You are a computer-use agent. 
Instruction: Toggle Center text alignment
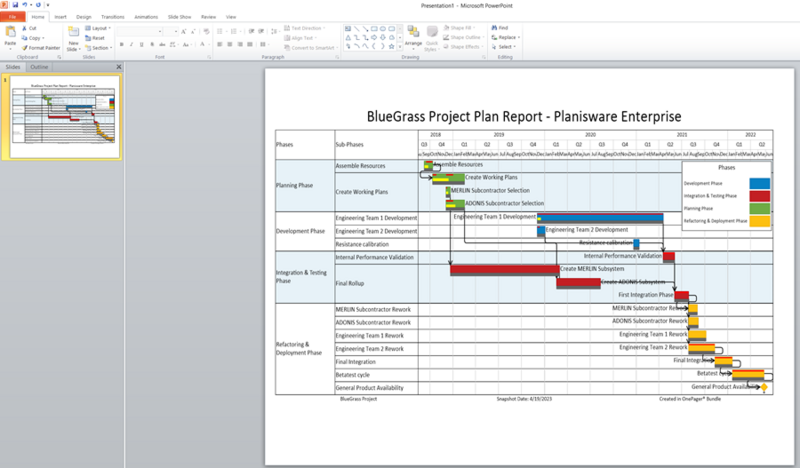[230, 44]
